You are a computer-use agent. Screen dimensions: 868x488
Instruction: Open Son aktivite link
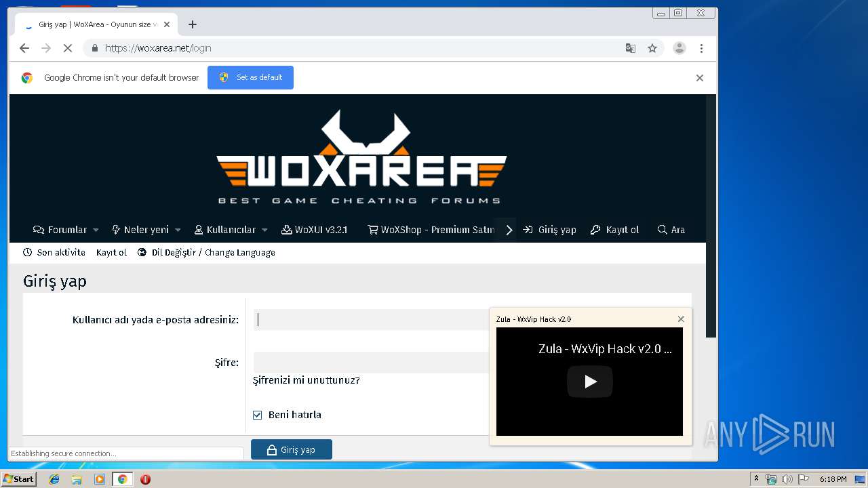point(54,252)
